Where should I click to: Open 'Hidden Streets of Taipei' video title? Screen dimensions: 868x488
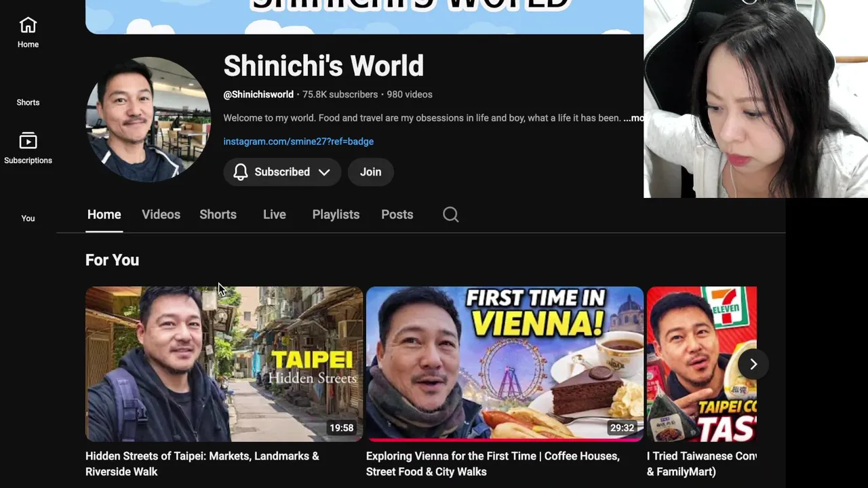click(x=202, y=464)
